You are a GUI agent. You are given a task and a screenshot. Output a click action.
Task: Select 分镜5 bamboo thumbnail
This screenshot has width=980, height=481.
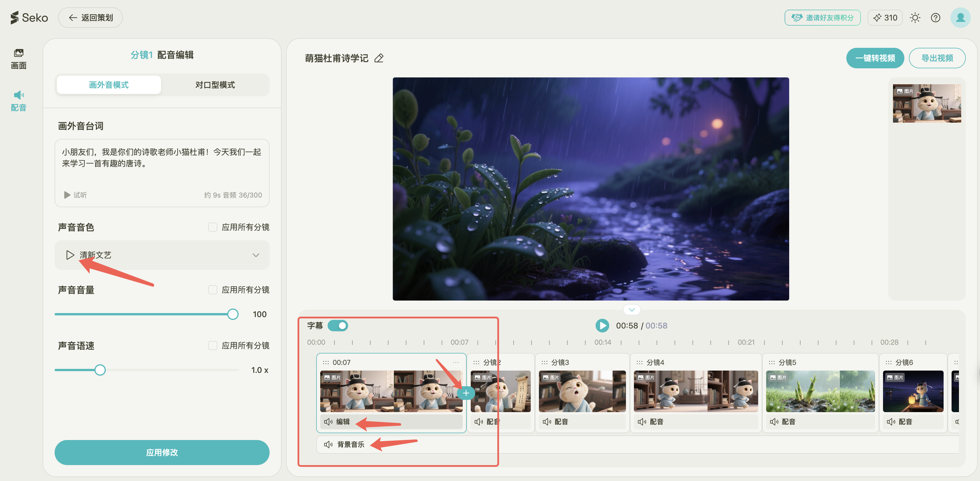click(820, 391)
